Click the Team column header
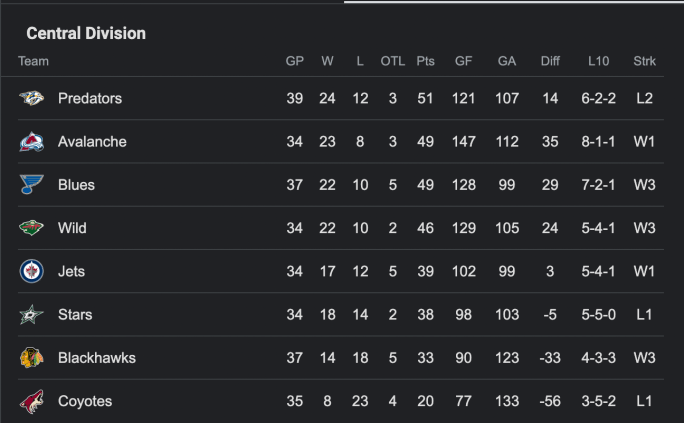Screen dimensions: 684x423 33,61
